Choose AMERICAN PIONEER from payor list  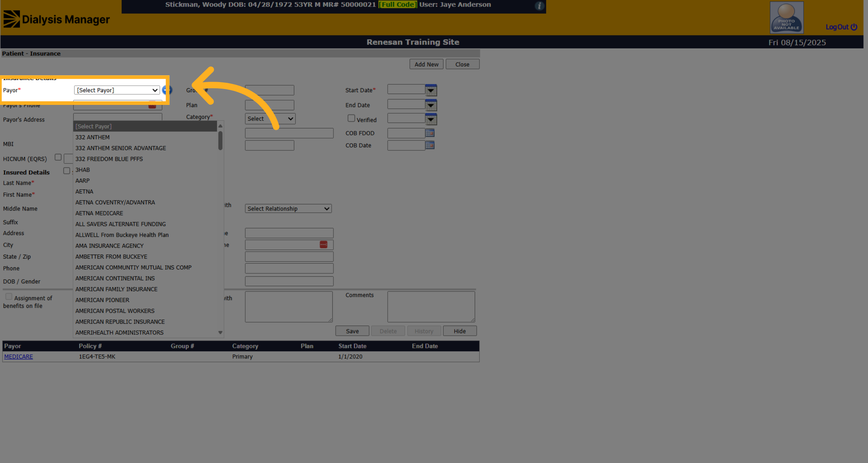click(x=145, y=300)
